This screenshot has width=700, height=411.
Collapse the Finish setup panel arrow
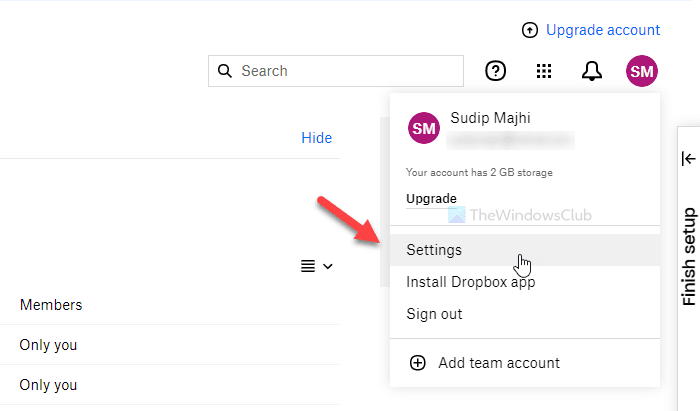[688, 158]
